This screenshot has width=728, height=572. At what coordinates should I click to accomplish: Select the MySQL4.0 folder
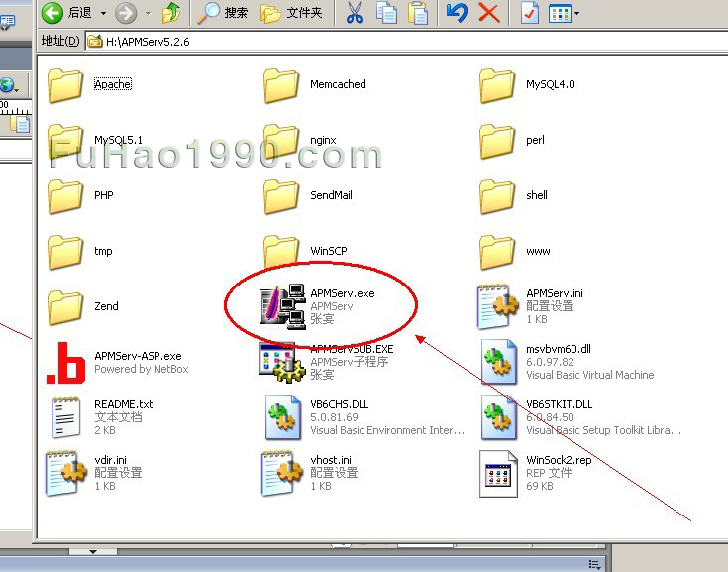[527, 85]
